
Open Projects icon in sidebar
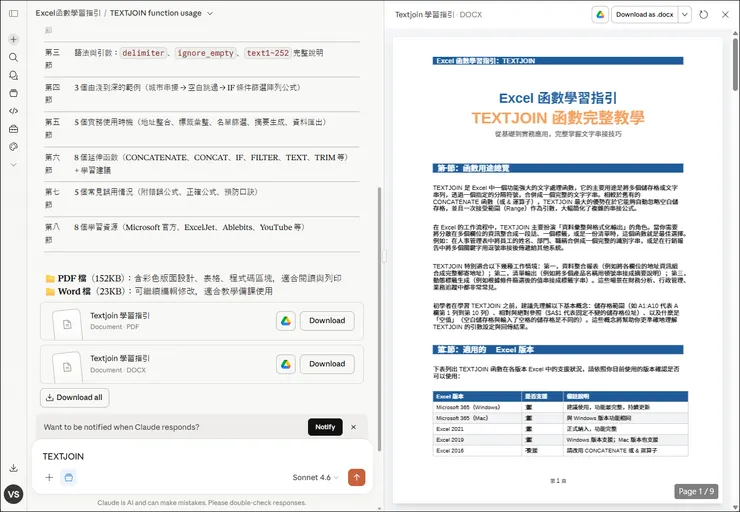click(13, 93)
